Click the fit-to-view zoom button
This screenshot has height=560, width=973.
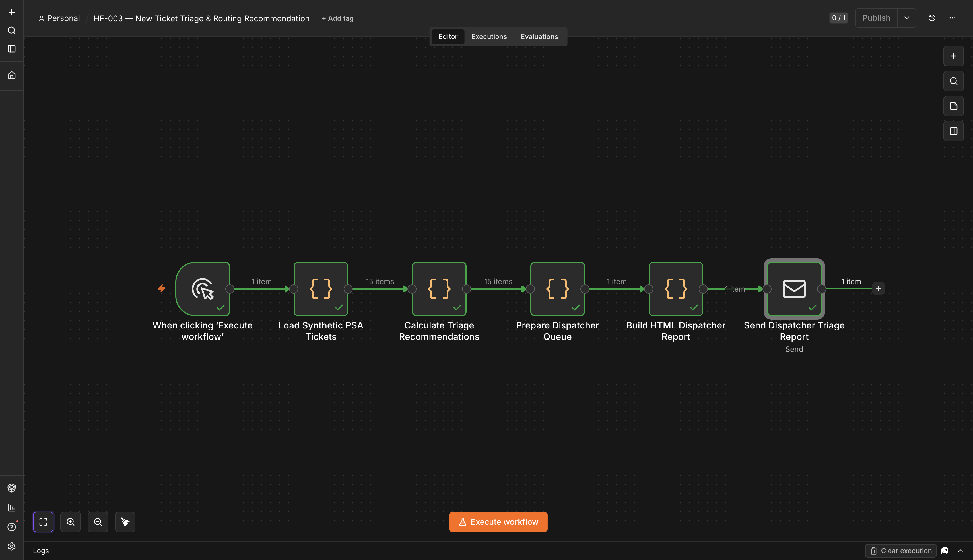pos(43,522)
